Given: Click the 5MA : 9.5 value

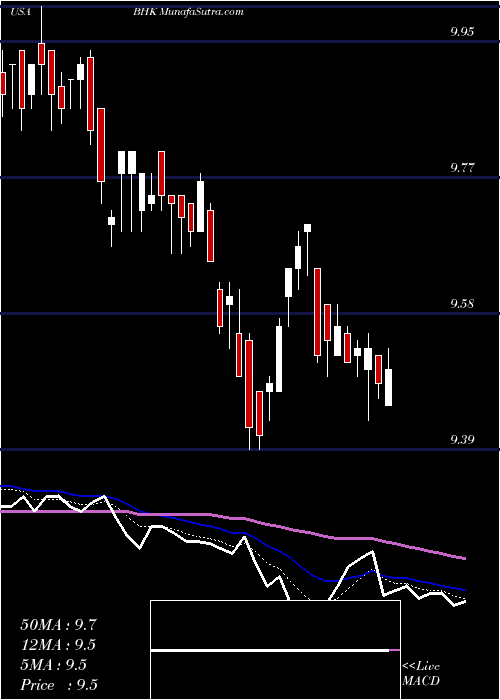Looking at the screenshot, I should 53,665.
